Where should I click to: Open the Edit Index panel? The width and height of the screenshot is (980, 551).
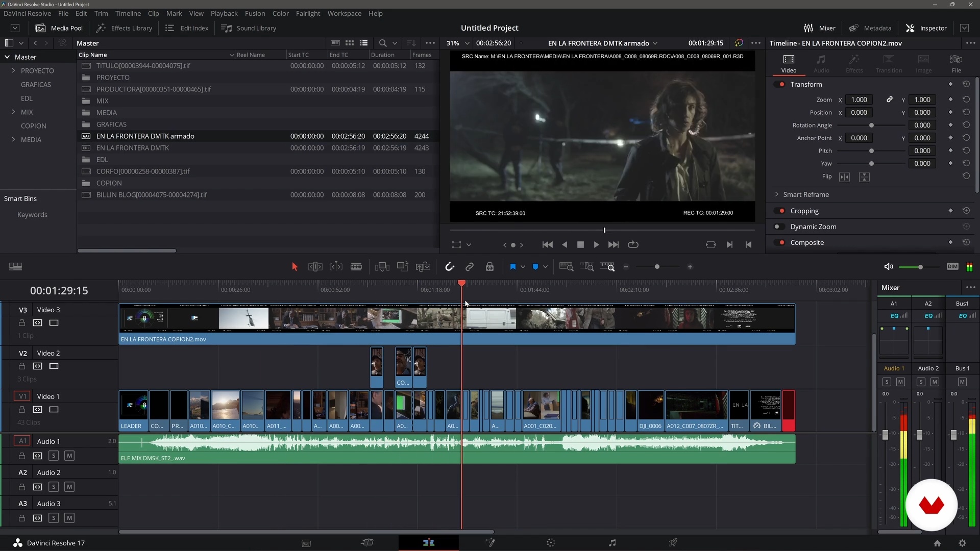coord(187,28)
